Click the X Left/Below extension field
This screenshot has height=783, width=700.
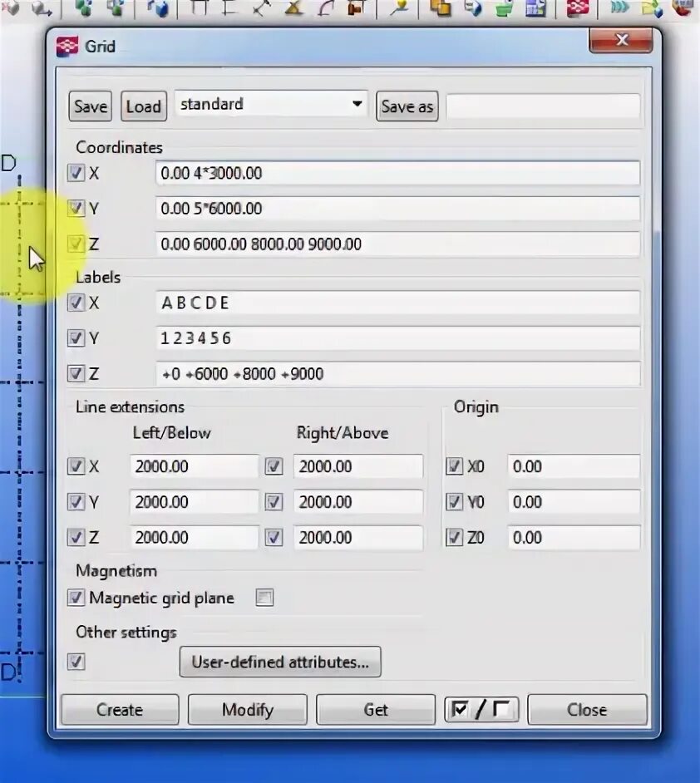tap(195, 466)
